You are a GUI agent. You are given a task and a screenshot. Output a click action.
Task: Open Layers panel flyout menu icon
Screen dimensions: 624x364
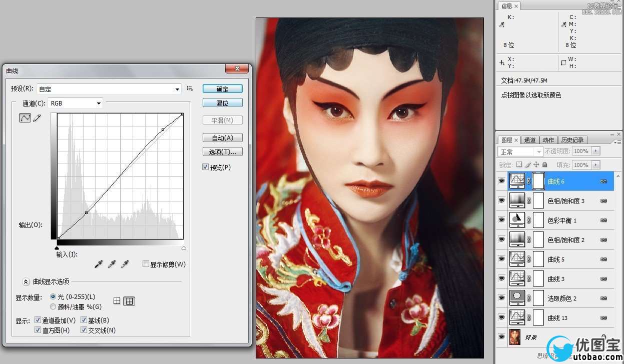point(618,141)
